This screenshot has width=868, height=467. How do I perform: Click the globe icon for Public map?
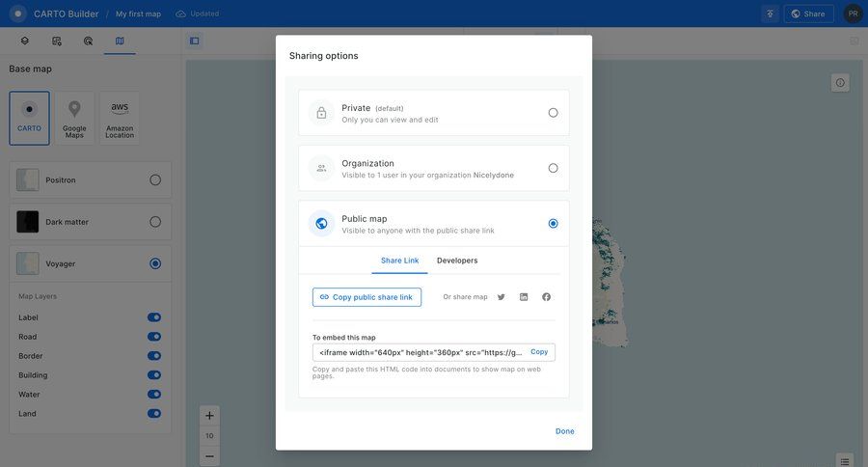[x=321, y=224]
